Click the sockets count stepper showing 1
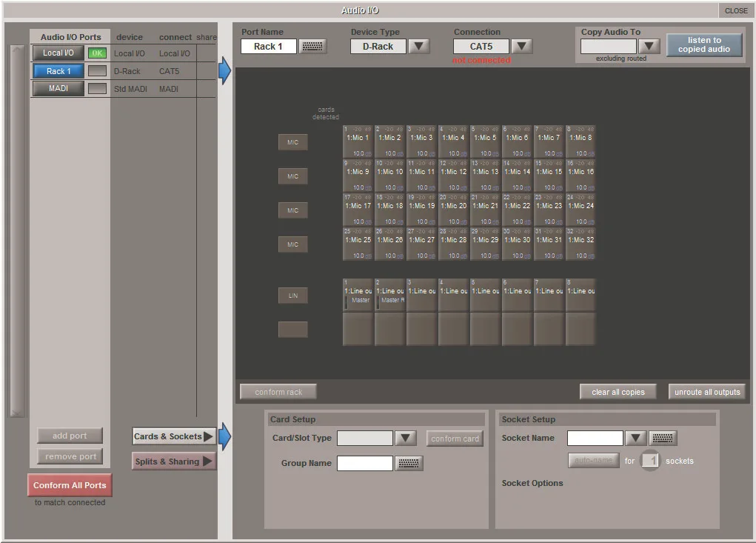 tap(649, 461)
